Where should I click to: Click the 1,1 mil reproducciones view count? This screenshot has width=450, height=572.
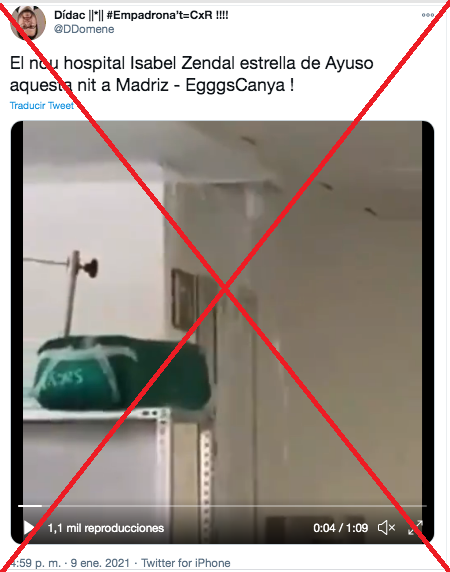click(x=106, y=528)
